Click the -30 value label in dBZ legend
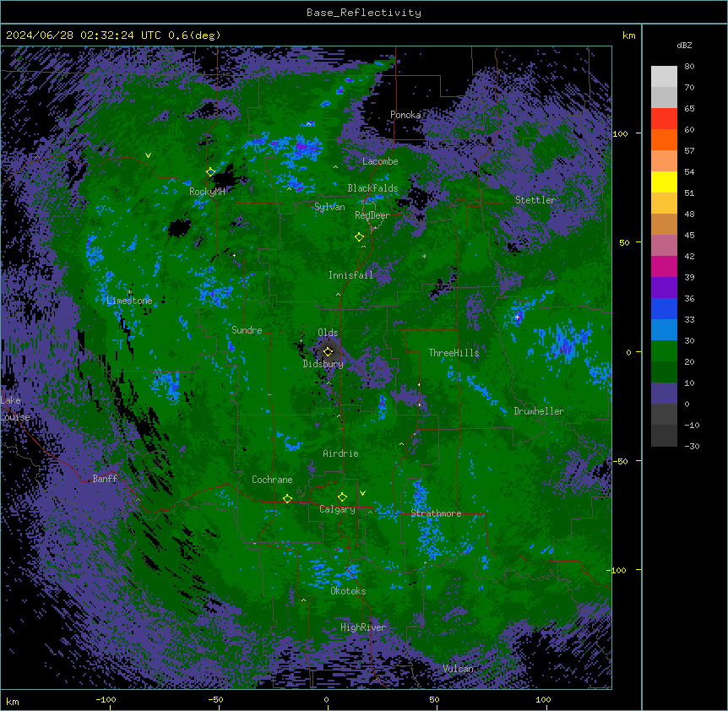Screen dimensions: 728x711 point(692,447)
